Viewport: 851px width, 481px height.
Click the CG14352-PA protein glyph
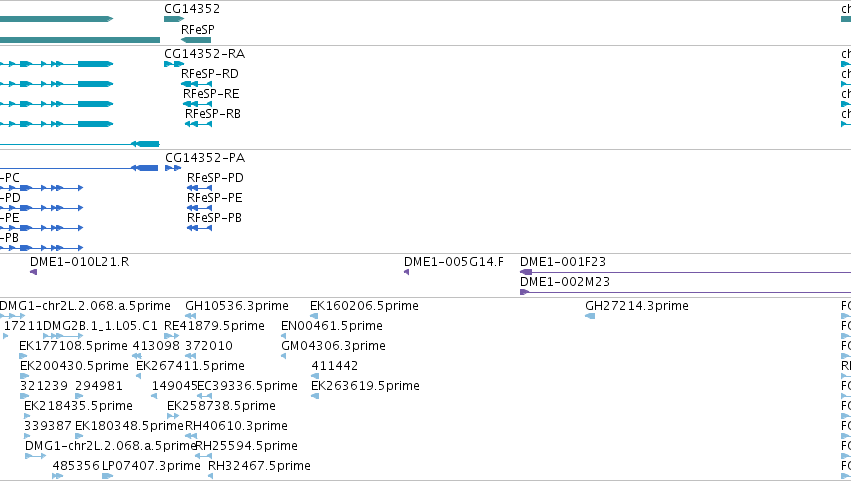[x=173, y=168]
